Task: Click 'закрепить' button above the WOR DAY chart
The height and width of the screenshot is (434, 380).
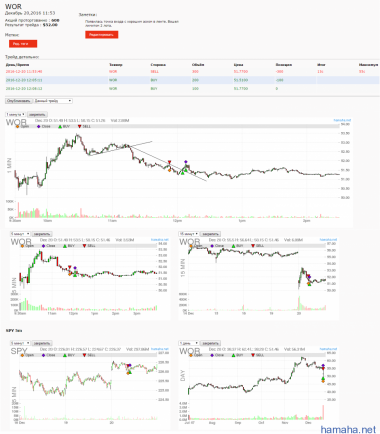Action: 210,343
